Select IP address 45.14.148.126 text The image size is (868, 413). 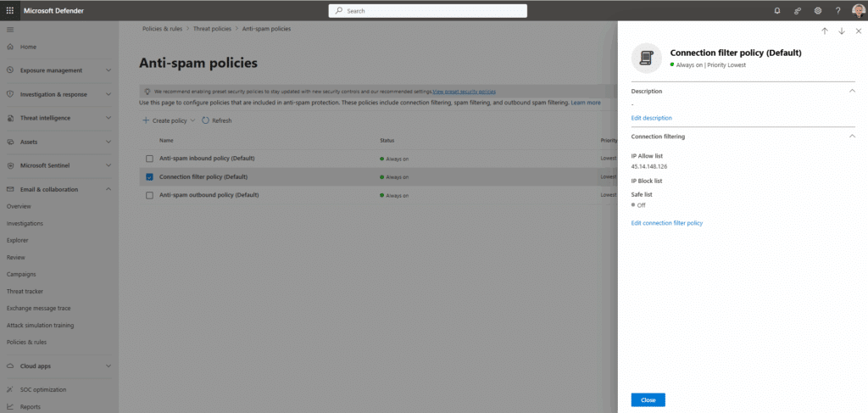[x=648, y=166]
